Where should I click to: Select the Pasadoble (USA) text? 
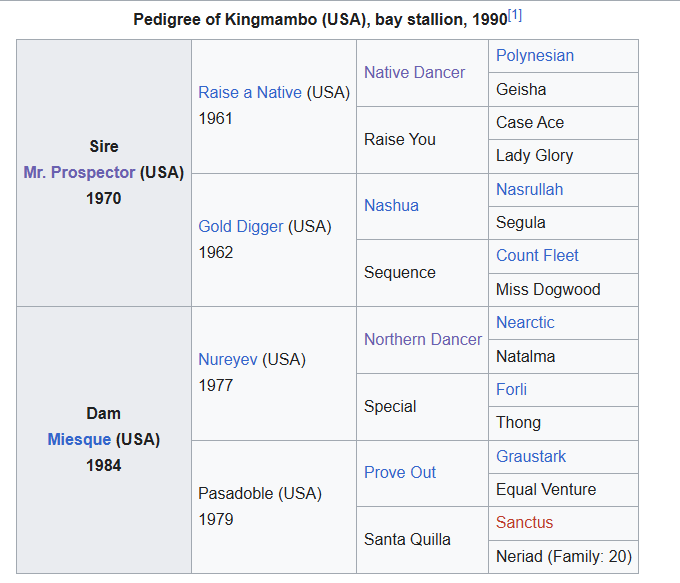260,494
